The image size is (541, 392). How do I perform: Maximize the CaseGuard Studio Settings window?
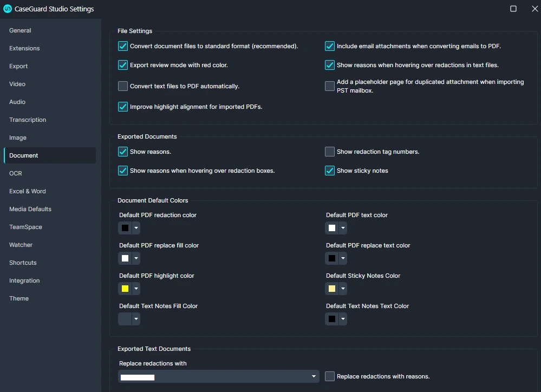[513, 9]
